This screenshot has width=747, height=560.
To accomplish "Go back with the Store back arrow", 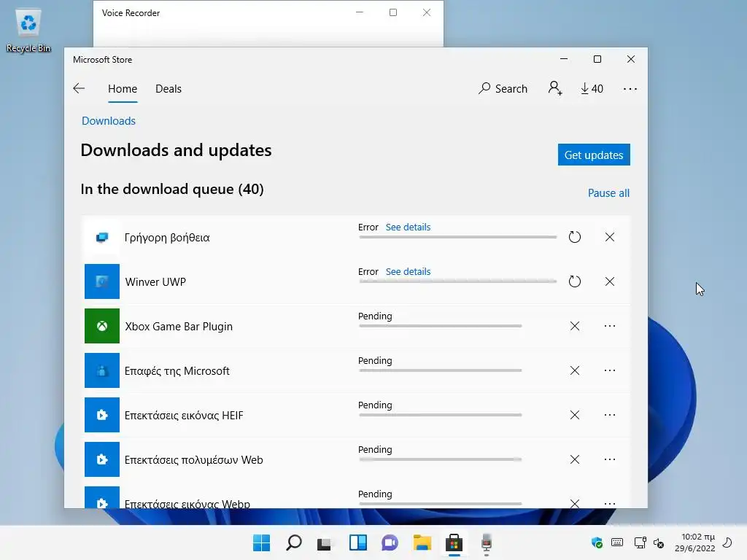I will click(x=79, y=88).
